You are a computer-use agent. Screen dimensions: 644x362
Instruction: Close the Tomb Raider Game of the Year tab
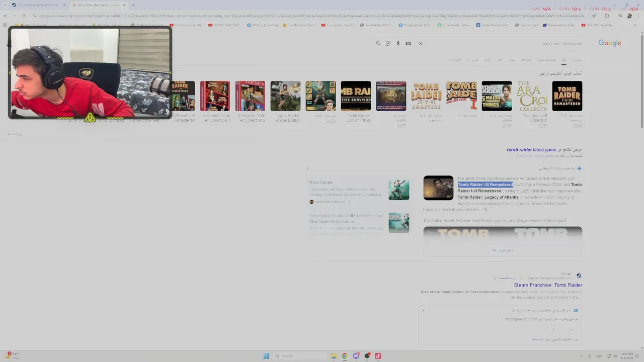[x=64, y=5]
